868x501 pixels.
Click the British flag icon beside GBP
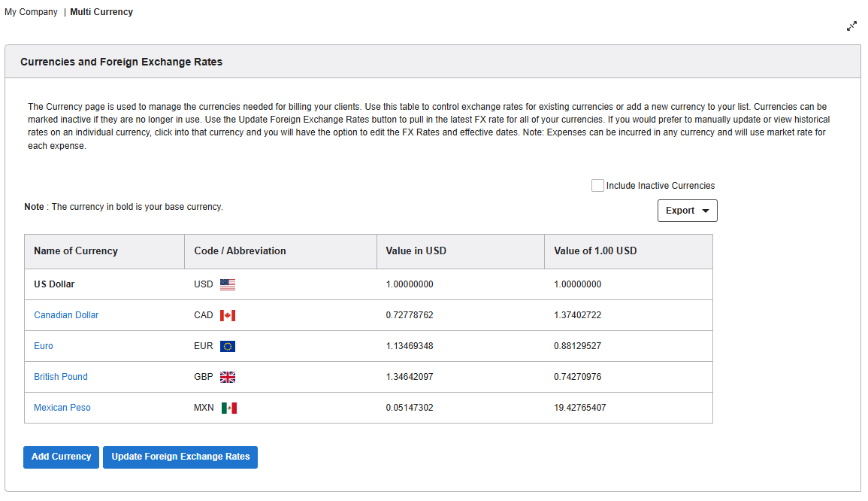pos(228,376)
